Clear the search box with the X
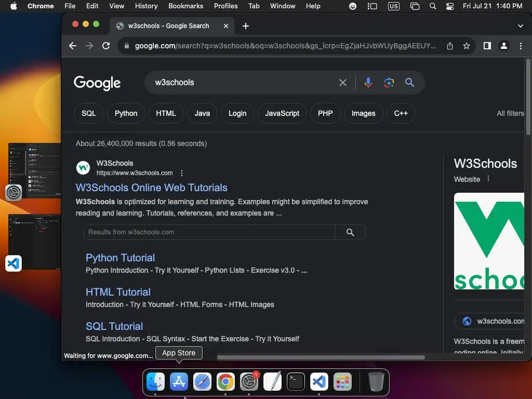This screenshot has width=532, height=399. pos(343,83)
